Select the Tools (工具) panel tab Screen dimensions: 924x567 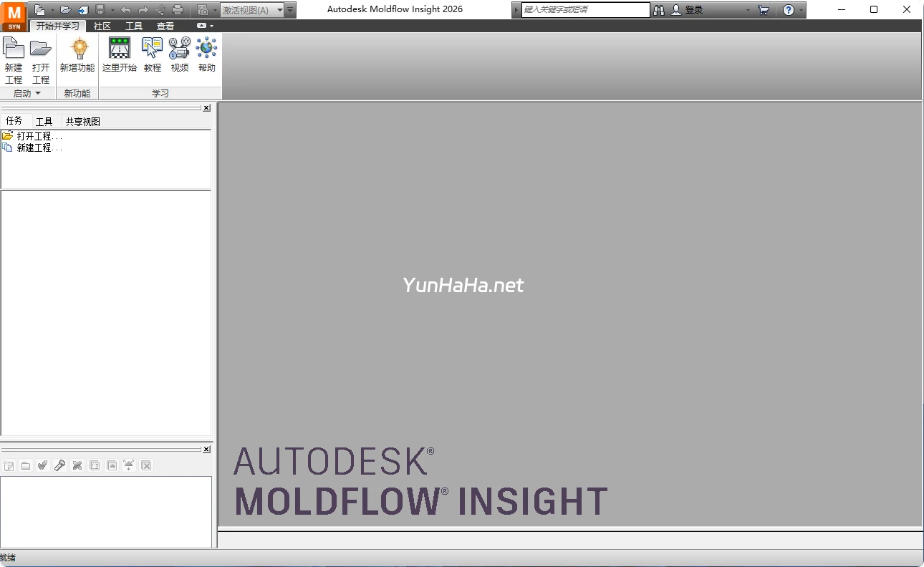pyautogui.click(x=44, y=122)
